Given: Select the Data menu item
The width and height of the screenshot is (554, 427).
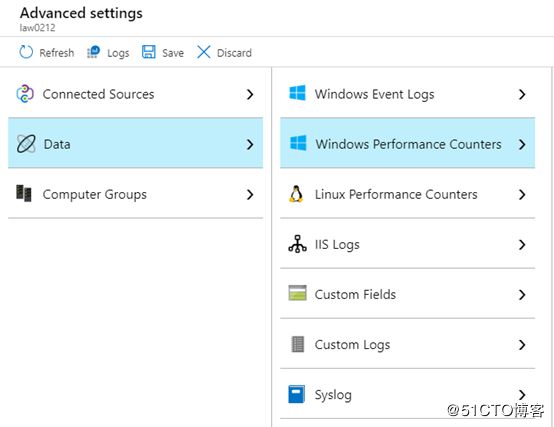Looking at the screenshot, I should point(135,143).
